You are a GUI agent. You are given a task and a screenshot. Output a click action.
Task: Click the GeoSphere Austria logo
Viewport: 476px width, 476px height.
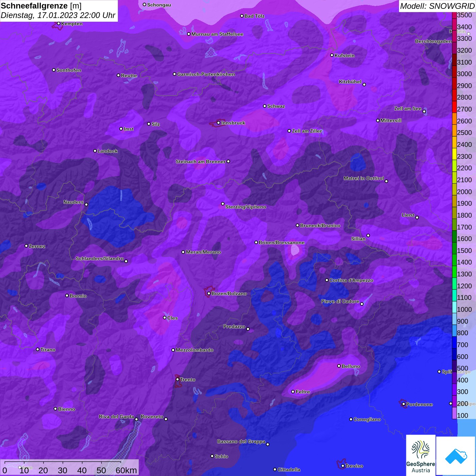(x=421, y=455)
